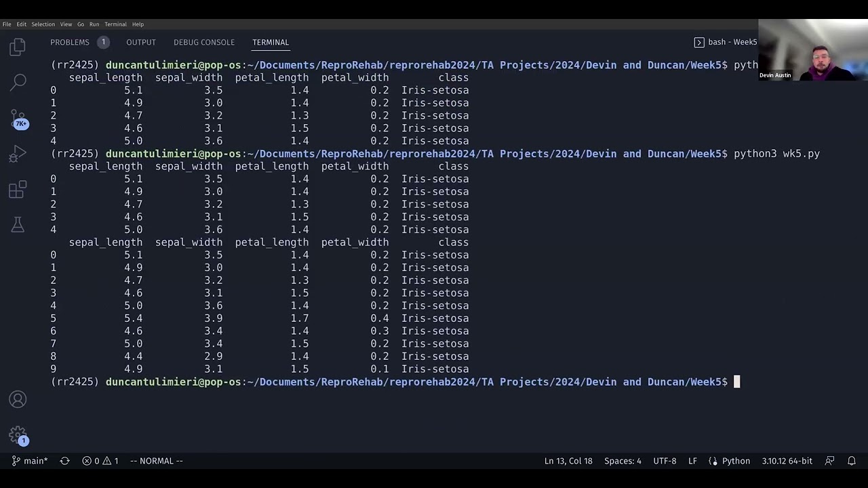Click the notifications bell in status bar
Viewport: 868px width, 488px height.
tap(852, 461)
